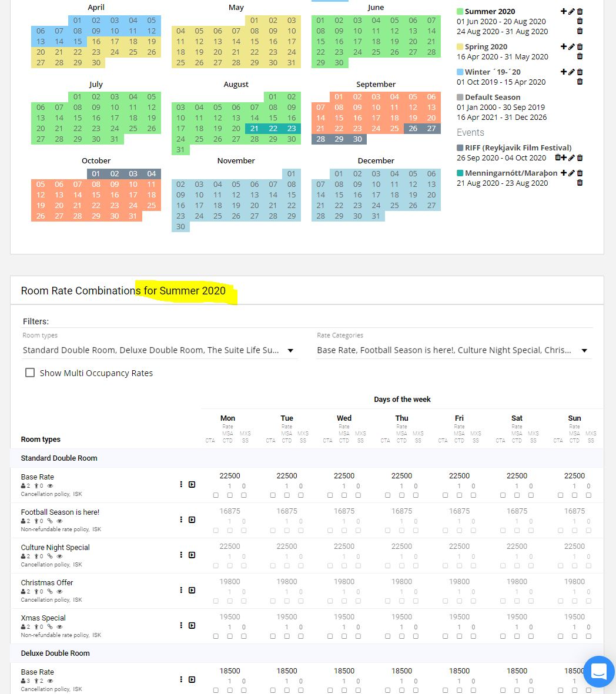
Task: Add a date range to Winter ´19-´20
Action: point(563,72)
